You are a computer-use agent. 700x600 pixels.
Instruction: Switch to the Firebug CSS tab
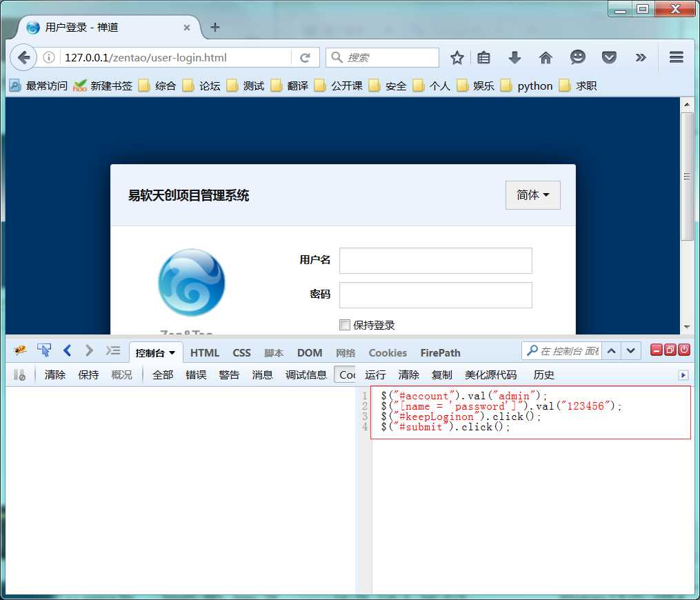(241, 352)
